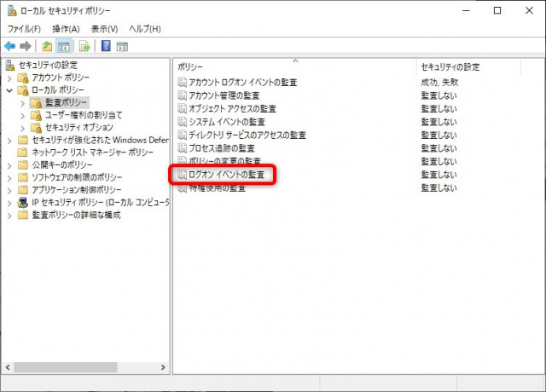Click the Back arrow toolbar icon
This screenshot has height=392, width=546.
pos(10,46)
